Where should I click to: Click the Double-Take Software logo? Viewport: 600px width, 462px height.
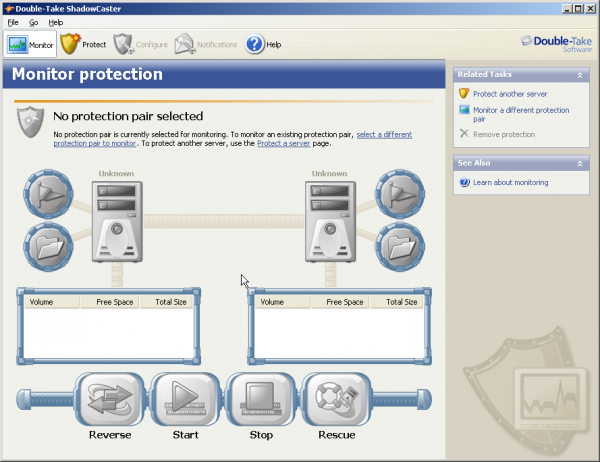556,44
